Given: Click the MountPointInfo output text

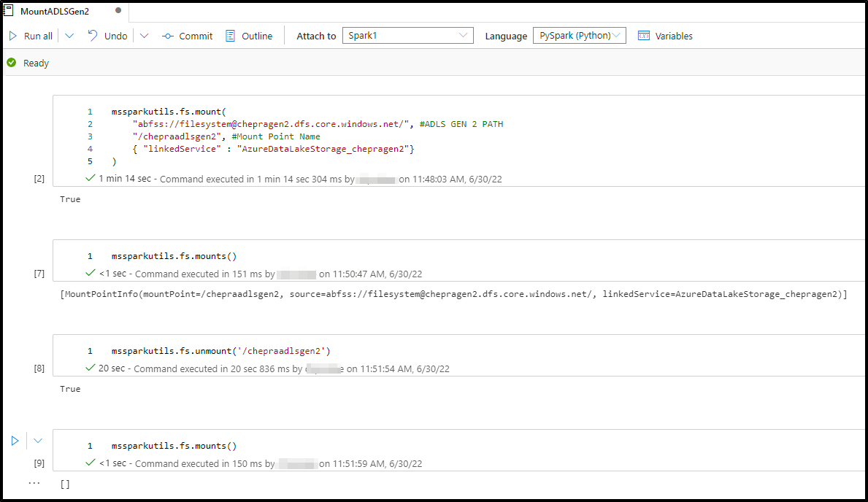Looking at the screenshot, I should 453,294.
